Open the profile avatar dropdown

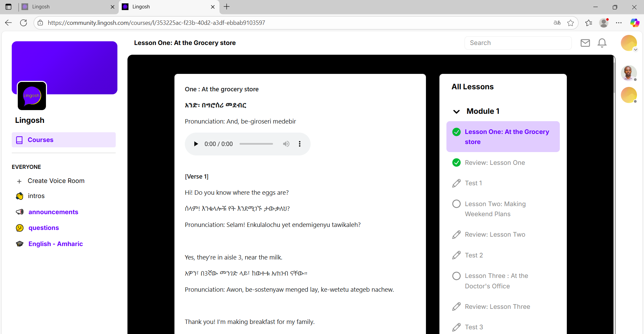point(629,43)
